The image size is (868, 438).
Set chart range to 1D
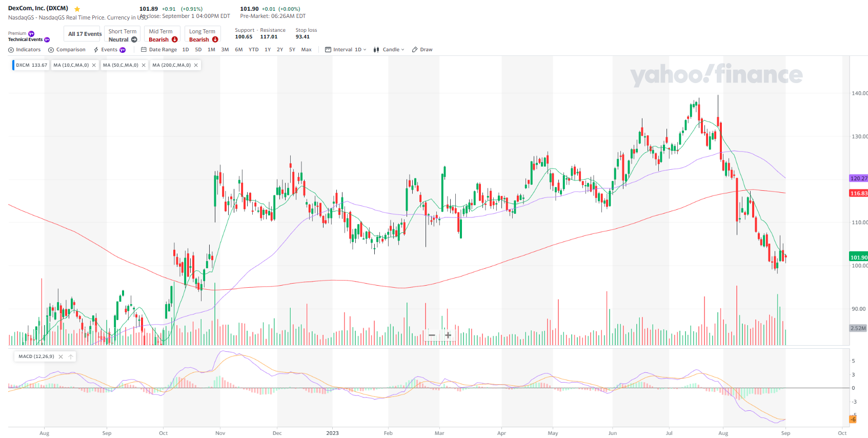point(186,50)
